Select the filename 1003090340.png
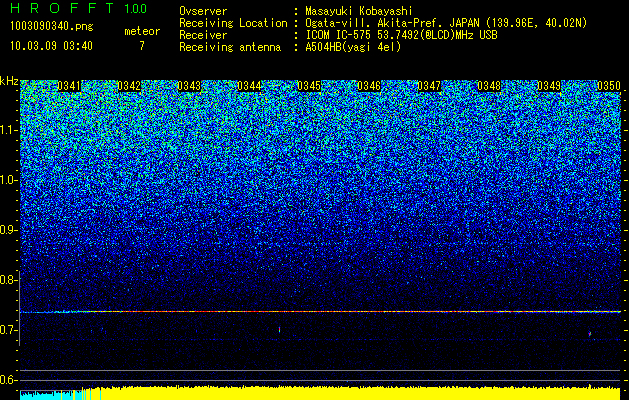 (x=52, y=27)
